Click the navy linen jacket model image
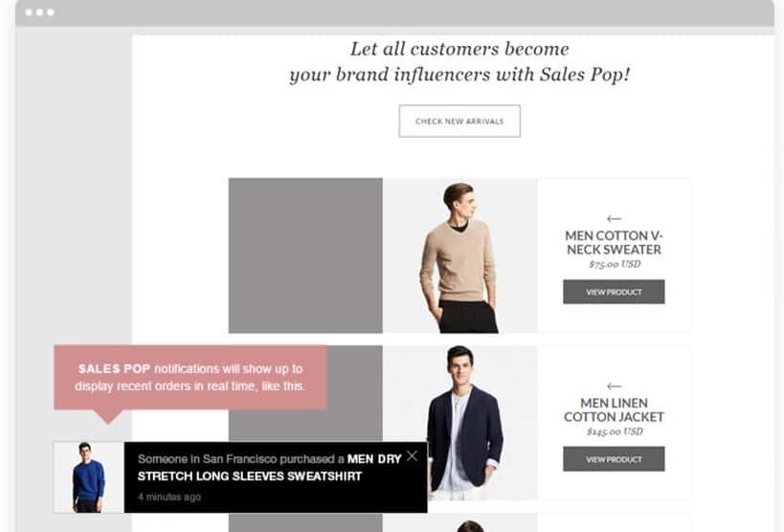This screenshot has width=784, height=532. point(460,423)
